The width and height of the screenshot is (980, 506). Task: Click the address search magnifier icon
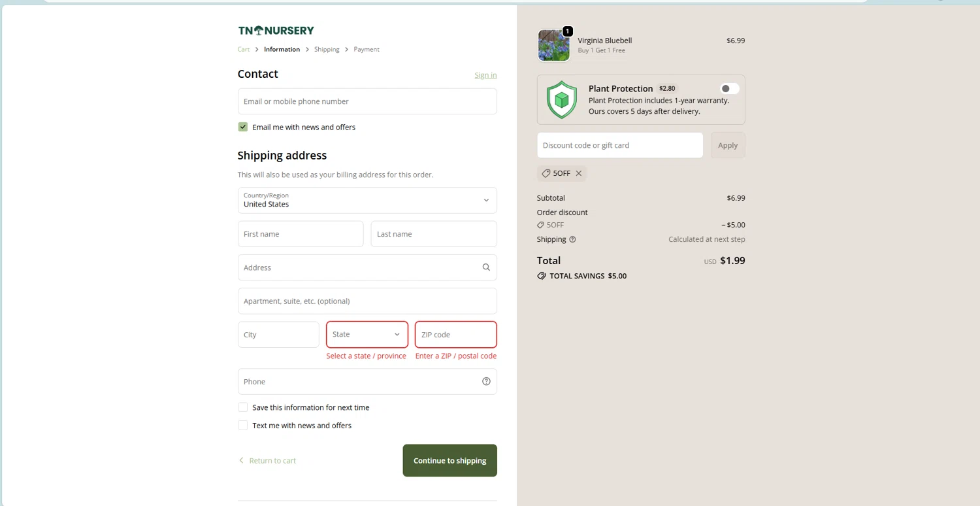[486, 267]
